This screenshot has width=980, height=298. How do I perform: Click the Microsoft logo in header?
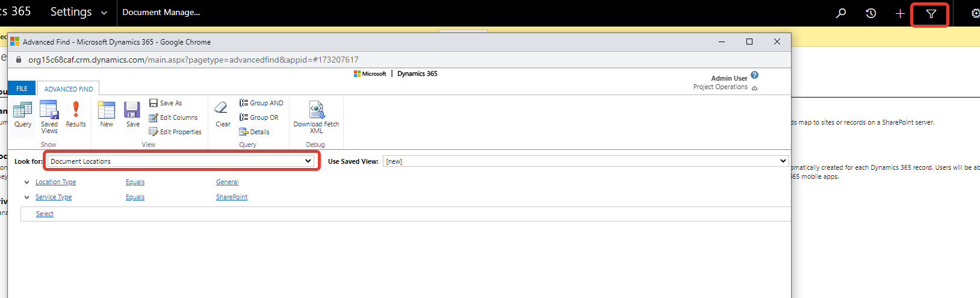(x=370, y=73)
